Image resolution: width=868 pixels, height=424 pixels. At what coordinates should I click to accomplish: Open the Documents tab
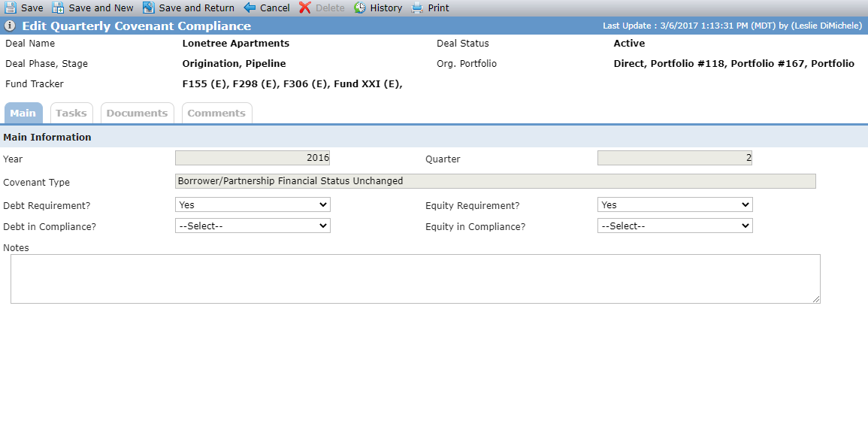(138, 113)
